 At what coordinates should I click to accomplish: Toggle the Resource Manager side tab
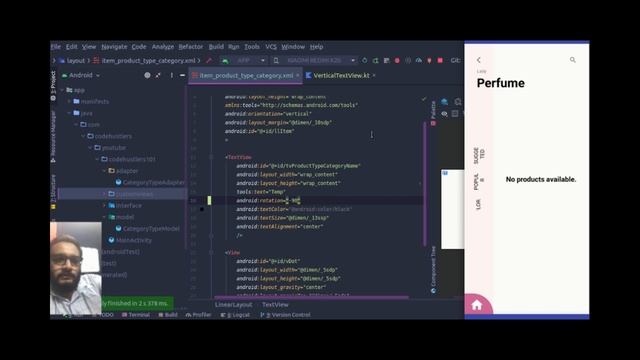(53, 136)
